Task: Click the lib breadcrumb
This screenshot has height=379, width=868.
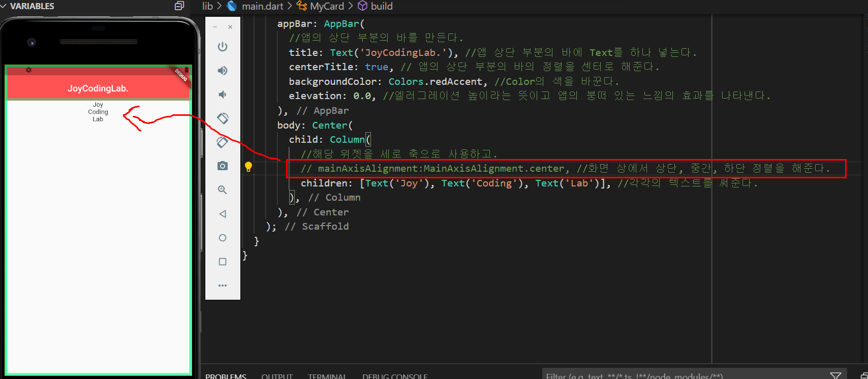Action: [x=207, y=6]
